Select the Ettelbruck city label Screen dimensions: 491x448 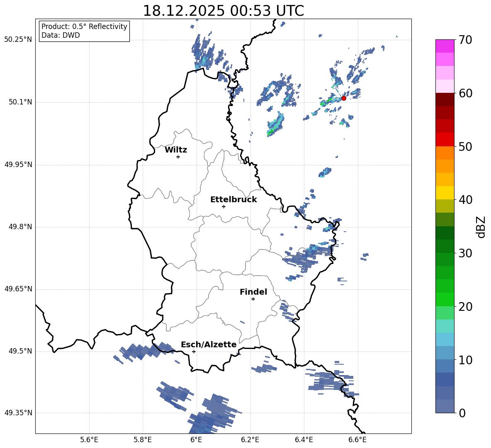pos(233,200)
